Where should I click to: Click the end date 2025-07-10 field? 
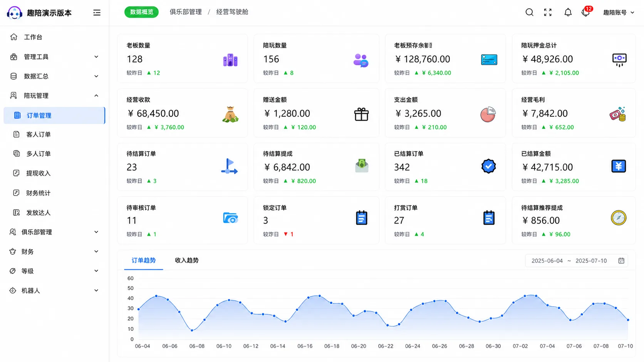click(x=591, y=261)
